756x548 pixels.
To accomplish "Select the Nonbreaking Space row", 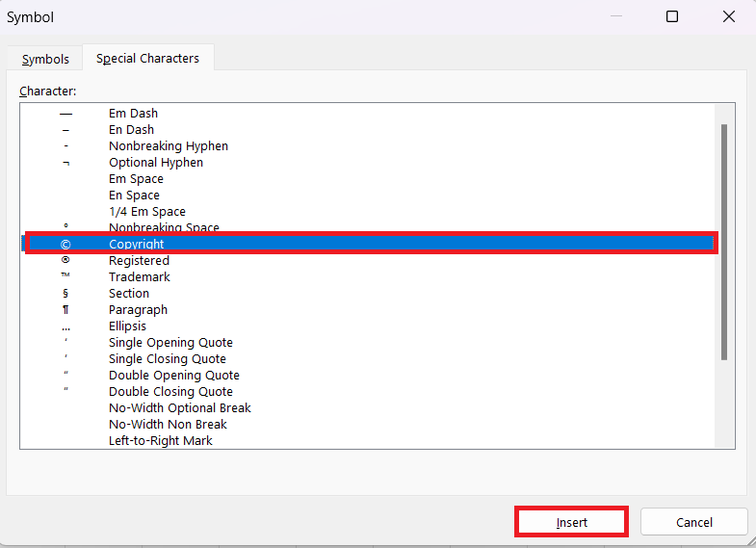I will pos(368,226).
